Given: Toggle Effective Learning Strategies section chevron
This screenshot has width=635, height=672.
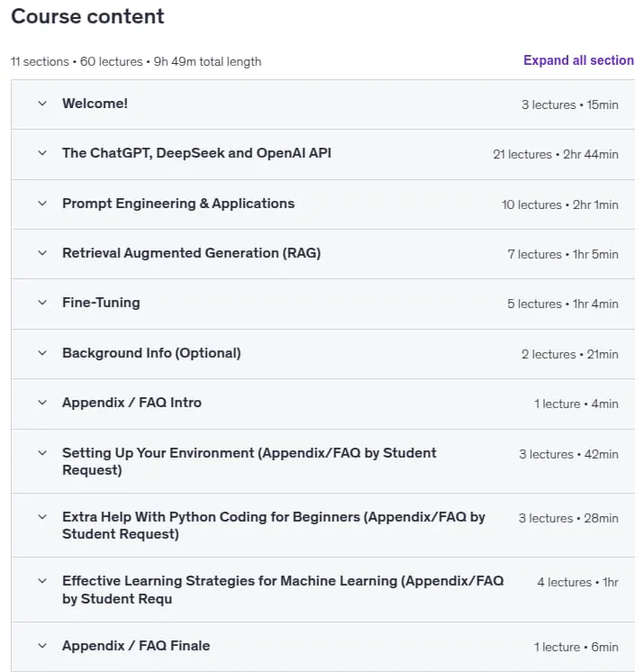Looking at the screenshot, I should point(42,581).
